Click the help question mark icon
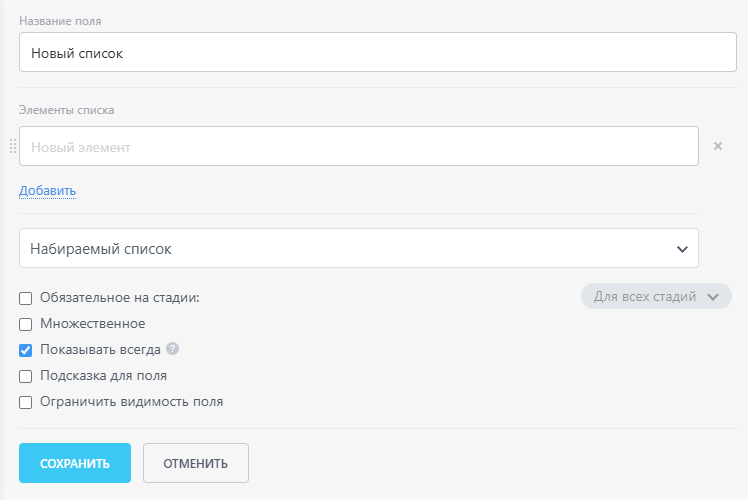The image size is (748, 500). (172, 349)
